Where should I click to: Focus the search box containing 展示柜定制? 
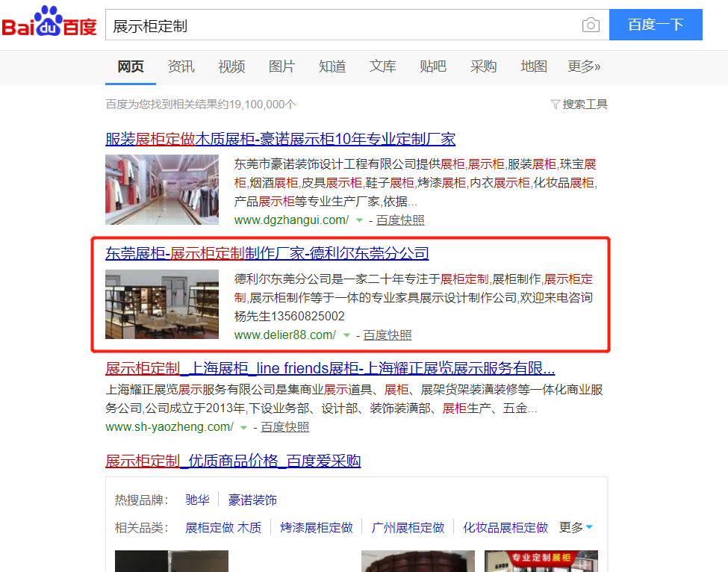click(343, 25)
